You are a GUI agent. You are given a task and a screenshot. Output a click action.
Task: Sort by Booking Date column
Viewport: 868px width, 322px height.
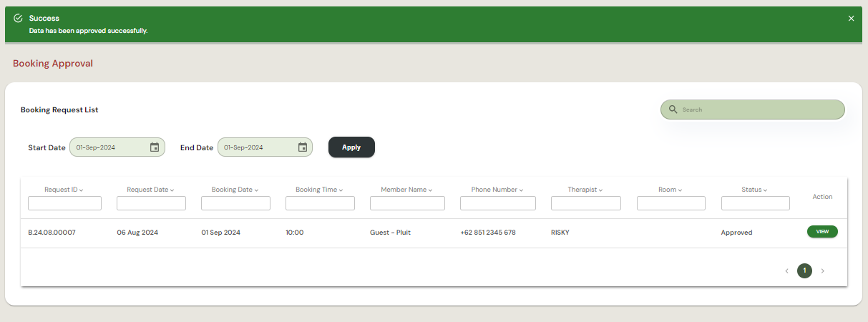[235, 190]
